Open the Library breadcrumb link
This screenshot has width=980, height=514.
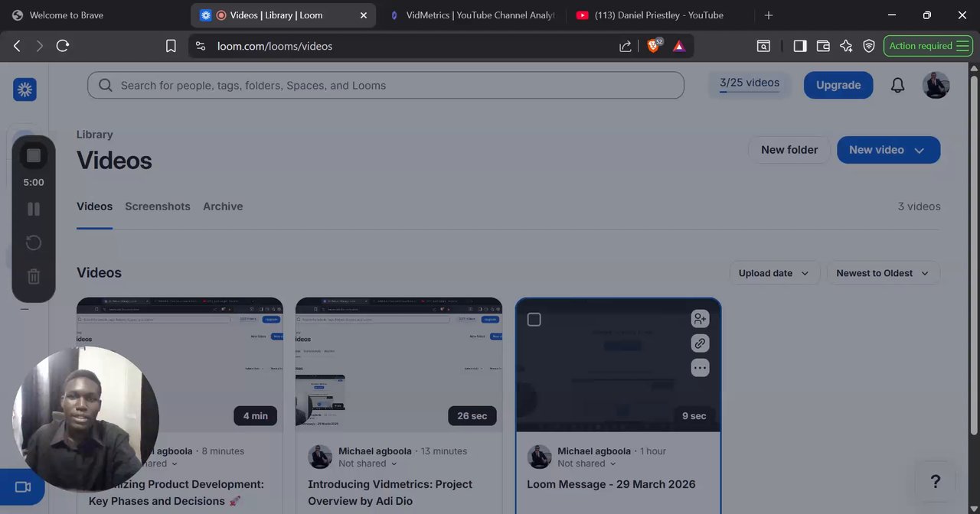tap(95, 135)
